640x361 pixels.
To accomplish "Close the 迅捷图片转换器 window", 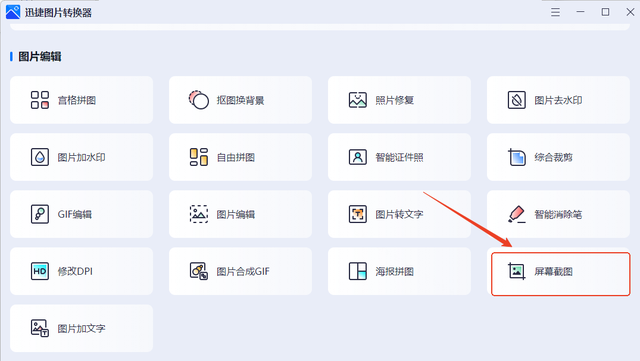I will click(630, 12).
